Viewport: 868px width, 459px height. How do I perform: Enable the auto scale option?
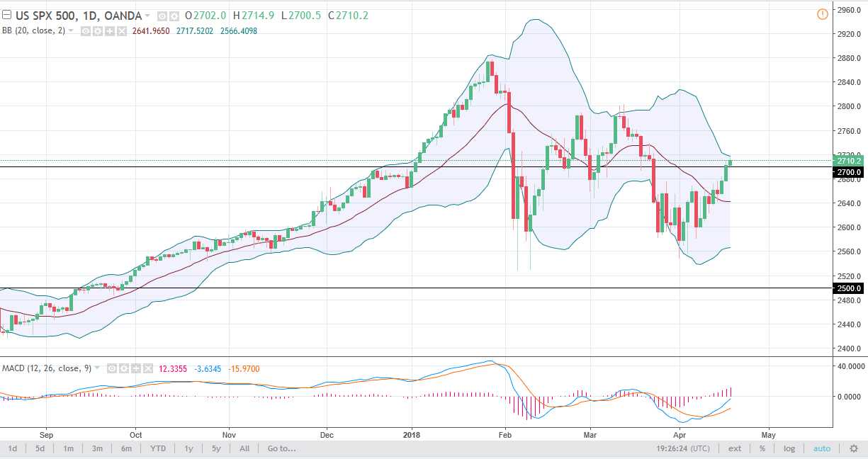[822, 448]
